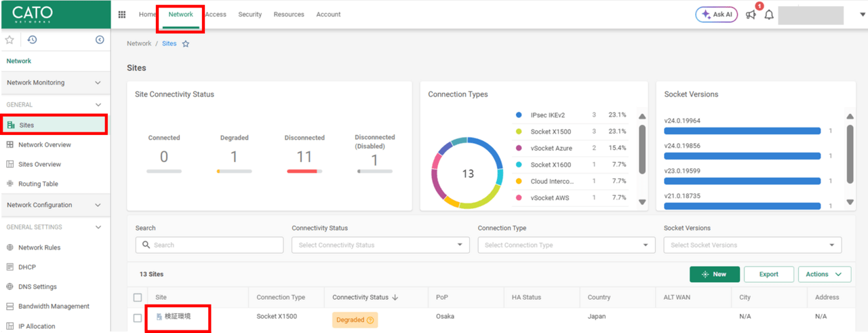Open the Connection Type filter dropdown
The height and width of the screenshot is (333, 868).
566,245
